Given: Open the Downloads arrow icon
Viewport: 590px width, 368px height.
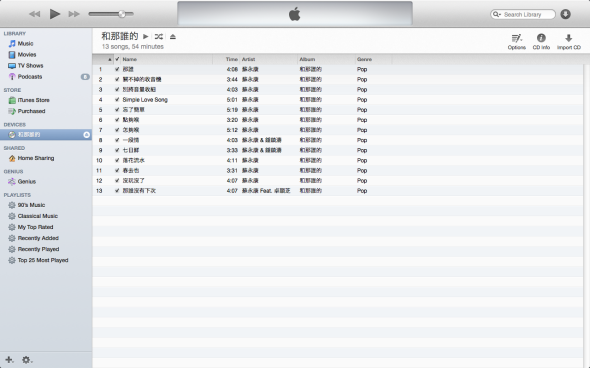Looking at the screenshot, I should 565,14.
